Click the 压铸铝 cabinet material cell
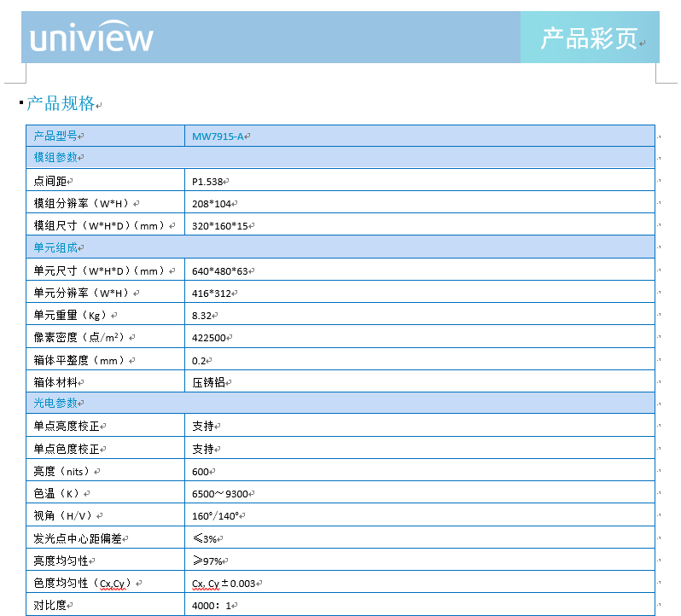The width and height of the screenshot is (681, 616). tap(208, 383)
